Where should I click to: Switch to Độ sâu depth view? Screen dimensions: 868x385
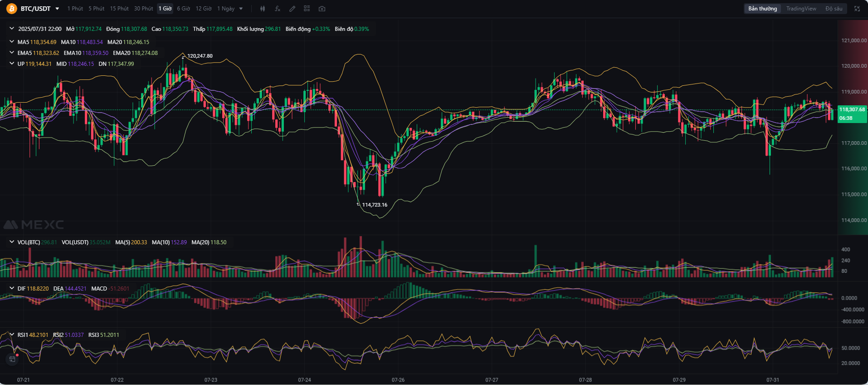click(834, 9)
